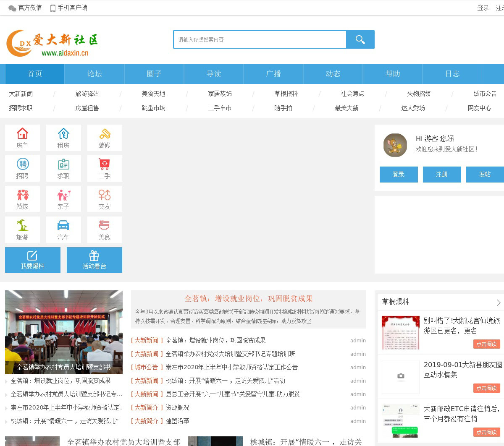Expand the 草根爆料 section arrow
The image size is (504, 446).
(x=499, y=303)
